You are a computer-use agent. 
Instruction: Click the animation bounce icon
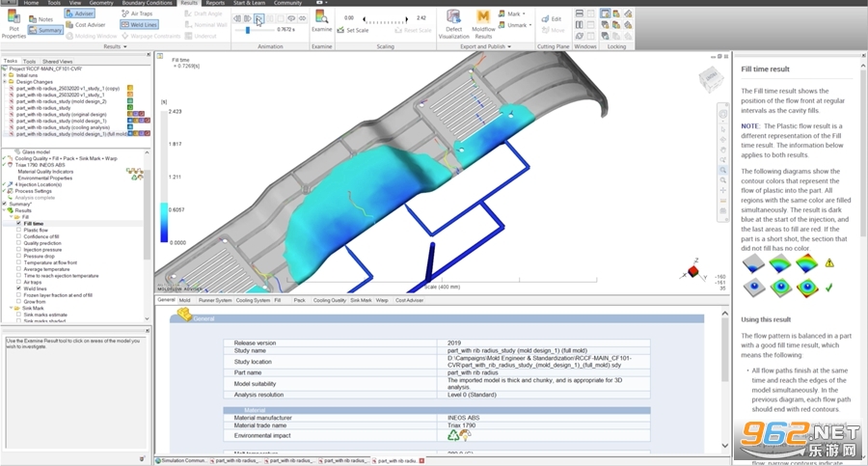pyautogui.click(x=302, y=18)
